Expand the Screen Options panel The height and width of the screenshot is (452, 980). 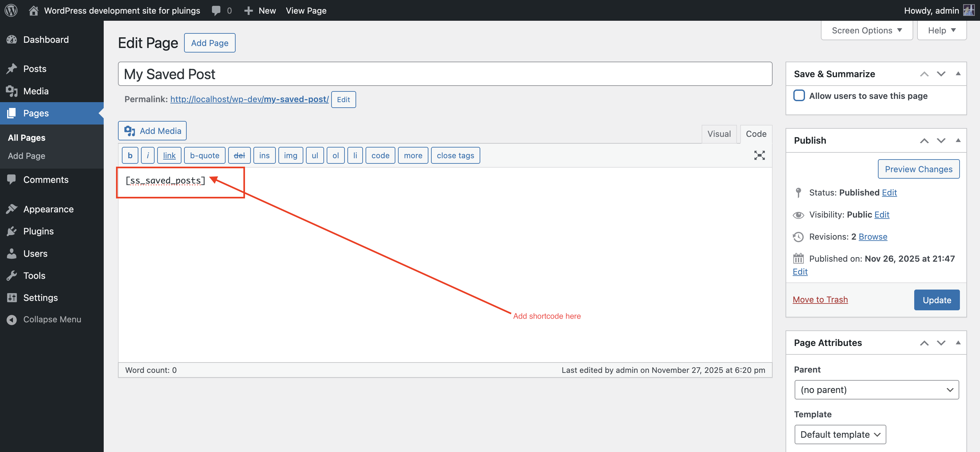coord(867,30)
